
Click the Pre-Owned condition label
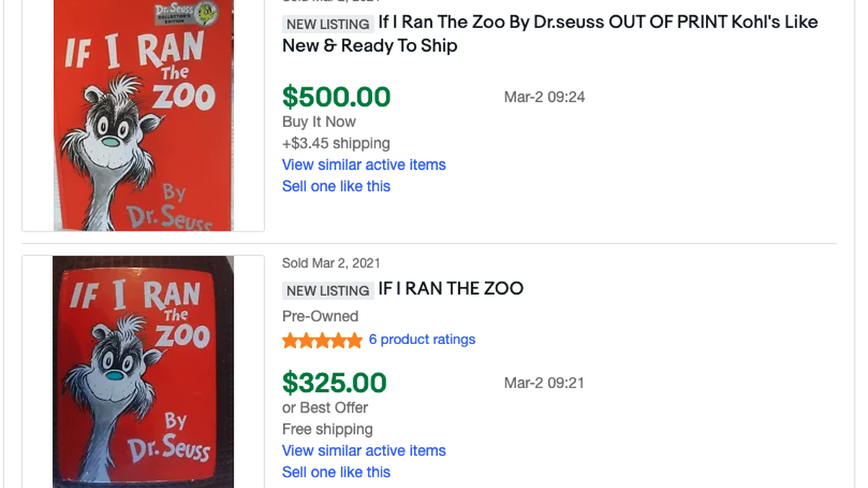coord(321,316)
